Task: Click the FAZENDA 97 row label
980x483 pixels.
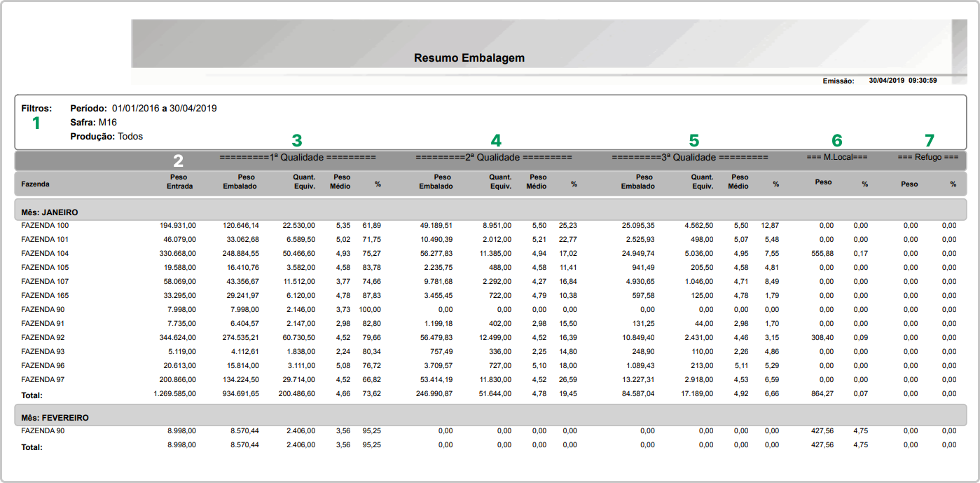Action: (43, 379)
